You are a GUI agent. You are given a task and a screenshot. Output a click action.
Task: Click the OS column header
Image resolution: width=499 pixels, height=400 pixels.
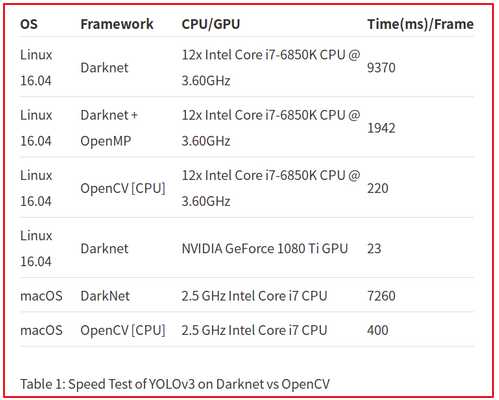(x=29, y=24)
